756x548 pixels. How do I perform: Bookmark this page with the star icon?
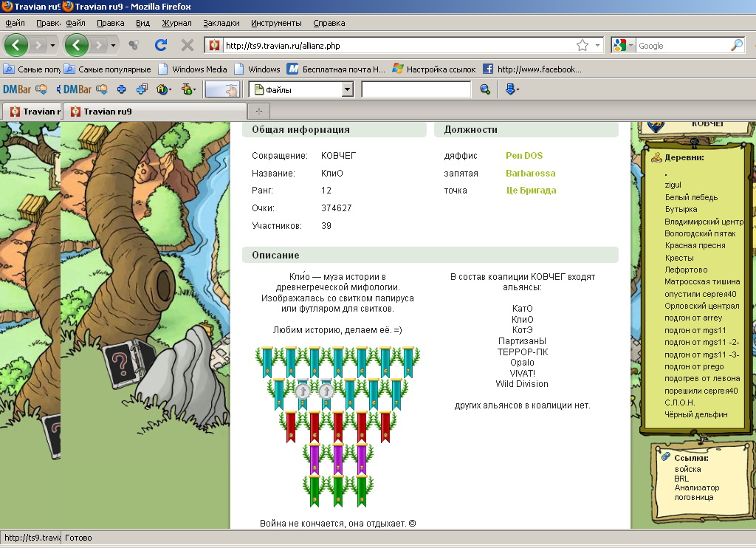[x=583, y=45]
